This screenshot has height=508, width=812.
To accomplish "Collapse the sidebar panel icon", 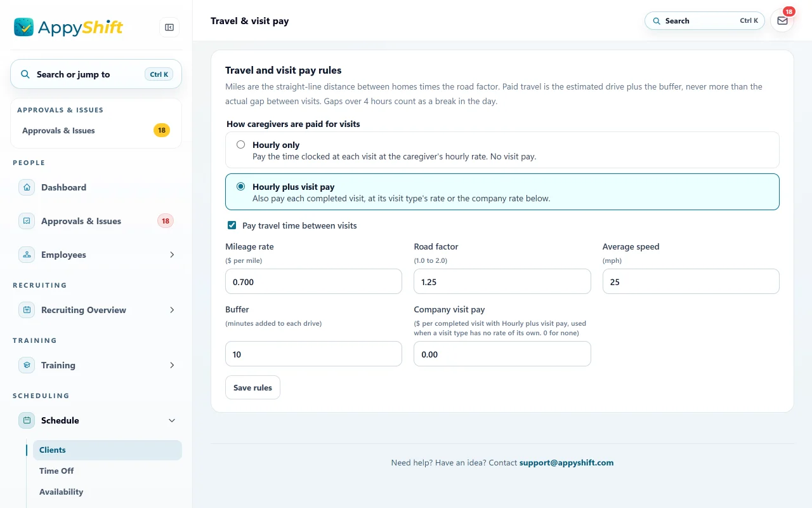I will click(x=169, y=27).
